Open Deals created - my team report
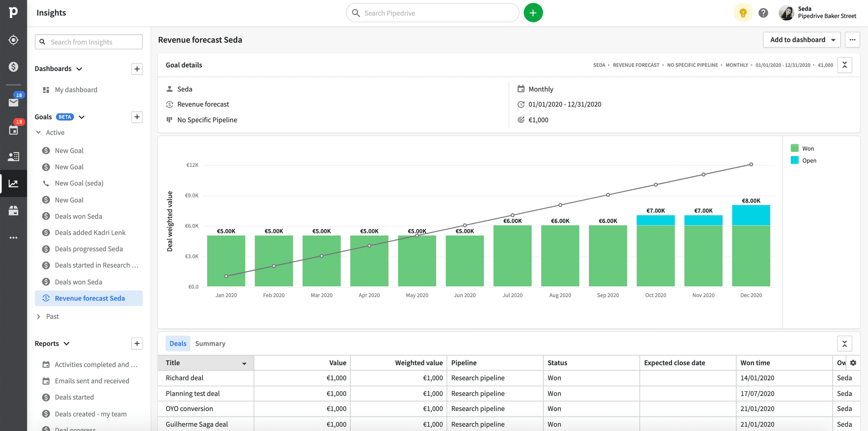The image size is (868, 431). click(91, 414)
